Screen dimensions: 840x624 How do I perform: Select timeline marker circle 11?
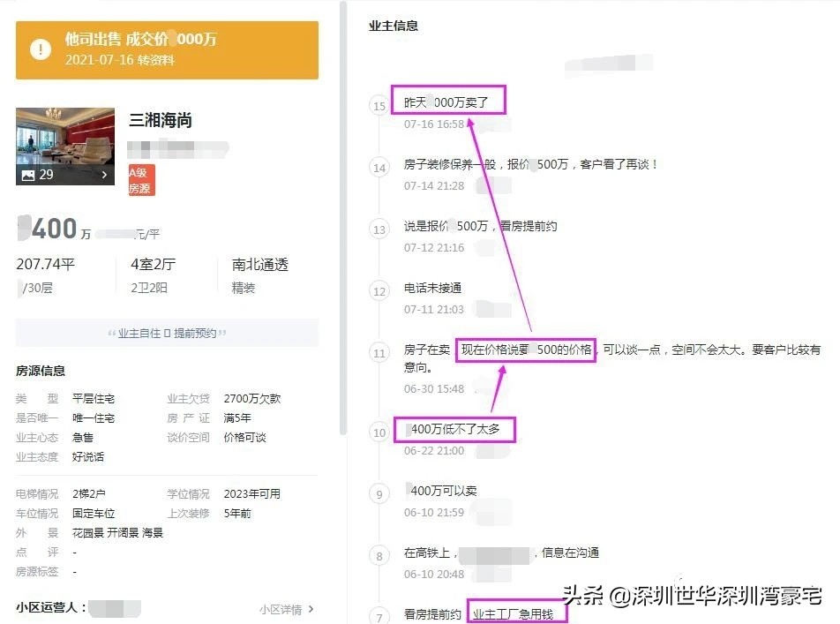(x=379, y=352)
